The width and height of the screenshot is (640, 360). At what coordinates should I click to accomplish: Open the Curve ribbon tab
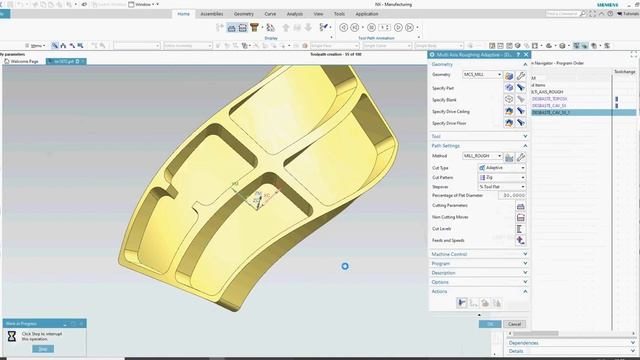(270, 14)
